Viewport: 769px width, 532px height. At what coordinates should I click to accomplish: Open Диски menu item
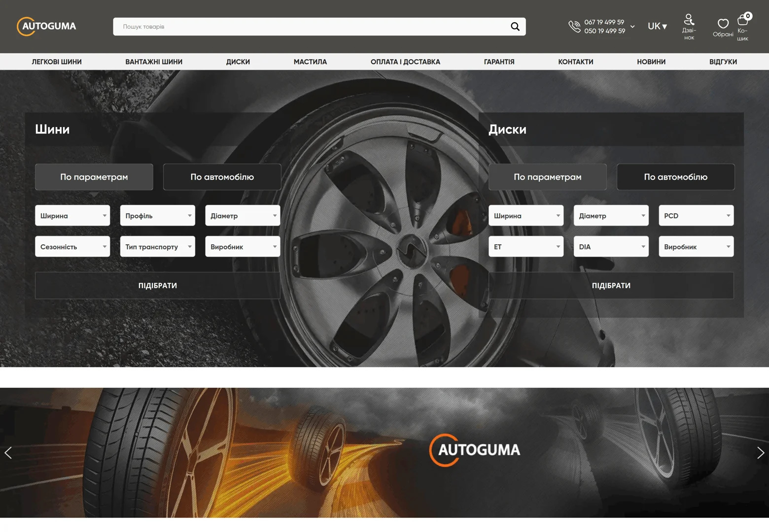238,62
